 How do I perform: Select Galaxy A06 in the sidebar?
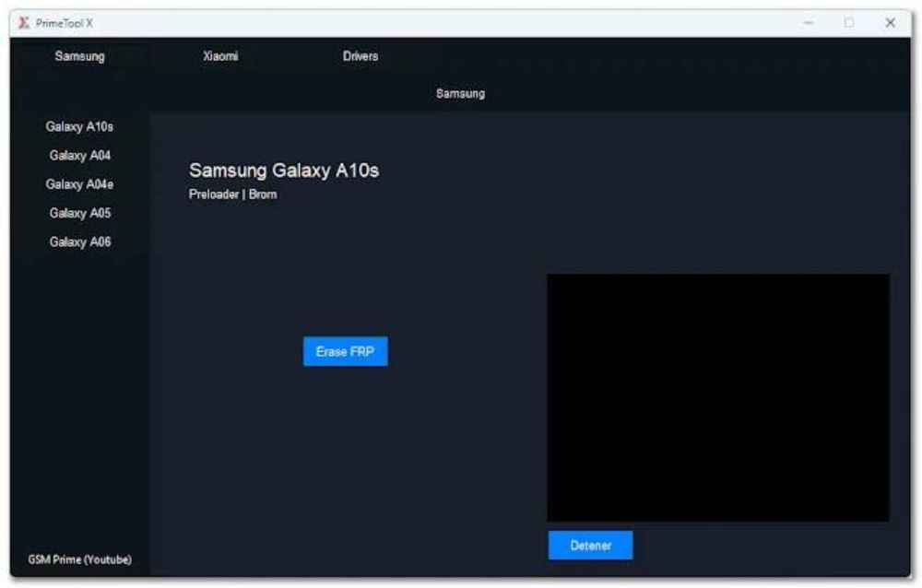(80, 241)
